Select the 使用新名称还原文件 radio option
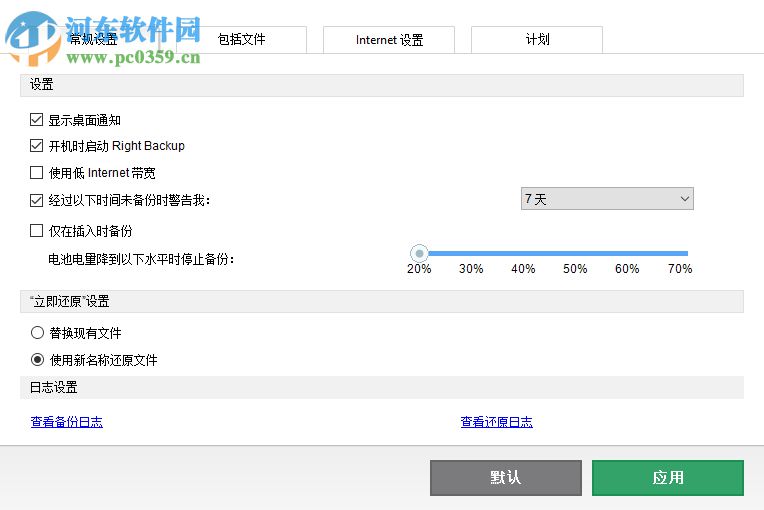The height and width of the screenshot is (510, 764). click(38, 360)
